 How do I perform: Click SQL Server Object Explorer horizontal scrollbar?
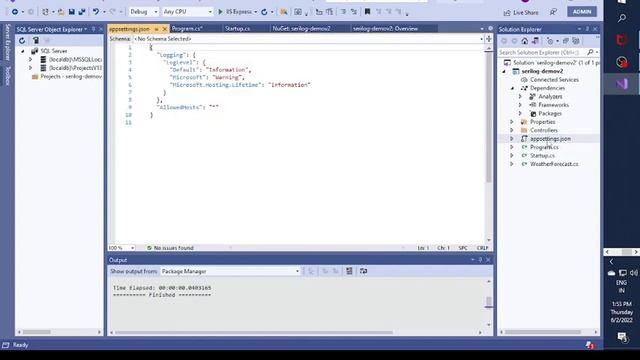pyautogui.click(x=36, y=332)
